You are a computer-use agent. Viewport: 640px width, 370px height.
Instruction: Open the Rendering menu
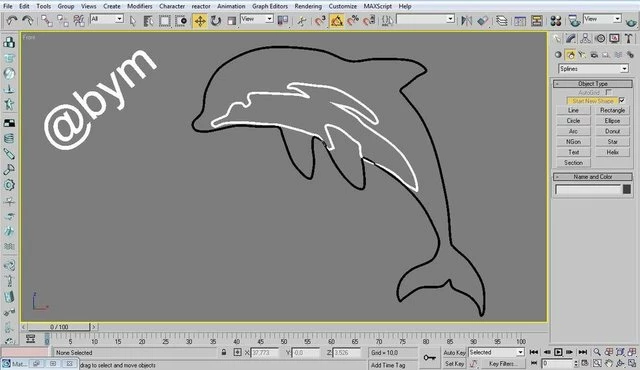click(308, 6)
